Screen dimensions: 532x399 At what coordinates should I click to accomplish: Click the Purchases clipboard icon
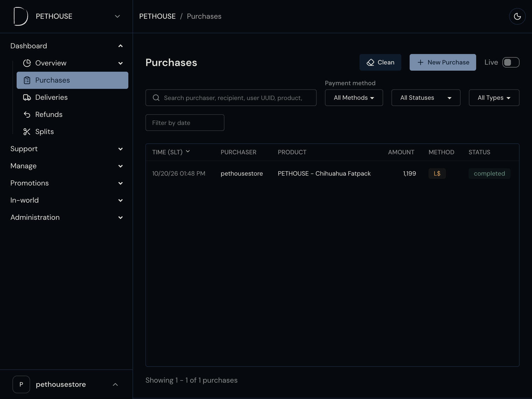pyautogui.click(x=27, y=80)
